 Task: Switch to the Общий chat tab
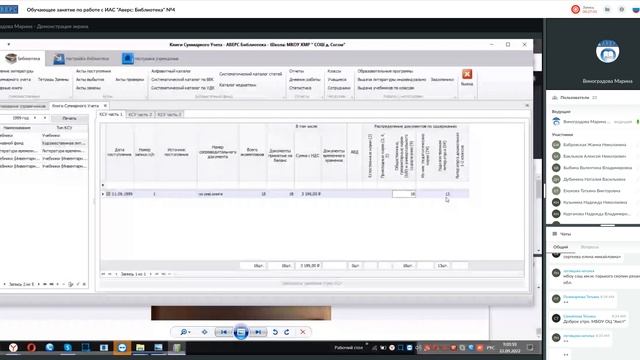pos(560,247)
